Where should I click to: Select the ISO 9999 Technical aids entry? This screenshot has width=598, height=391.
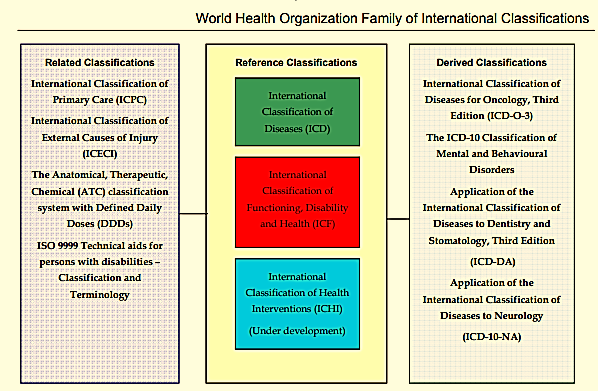point(100,270)
